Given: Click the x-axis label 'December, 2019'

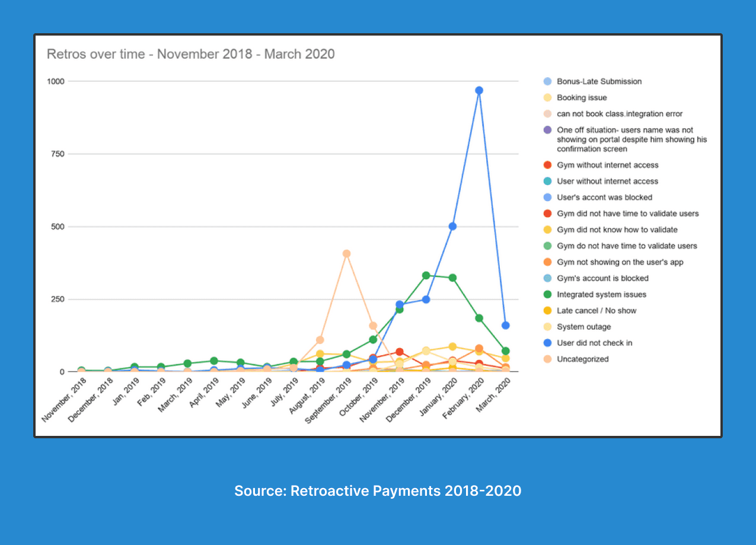Looking at the screenshot, I should (x=409, y=400).
